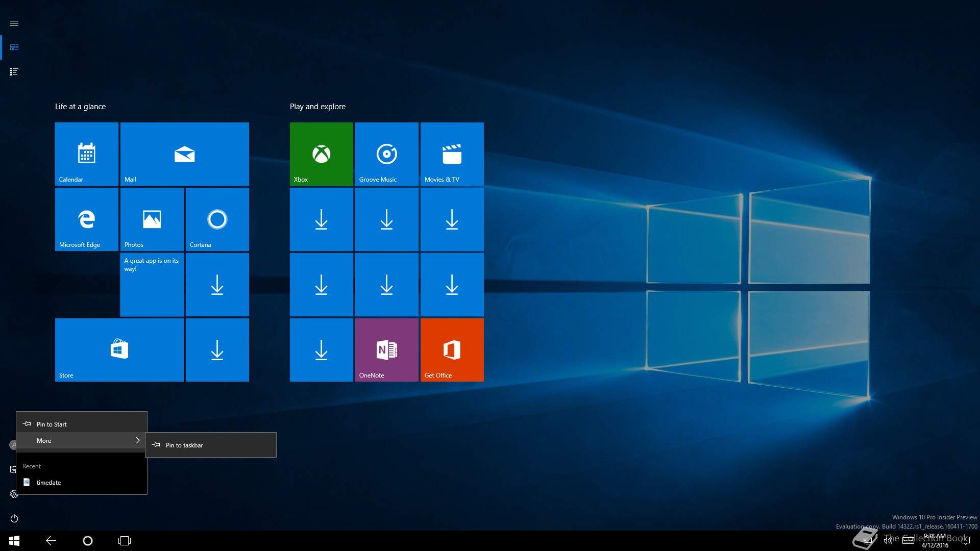Viewport: 980px width, 551px height.
Task: Open Cortana circle on the taskbar
Action: point(88,541)
